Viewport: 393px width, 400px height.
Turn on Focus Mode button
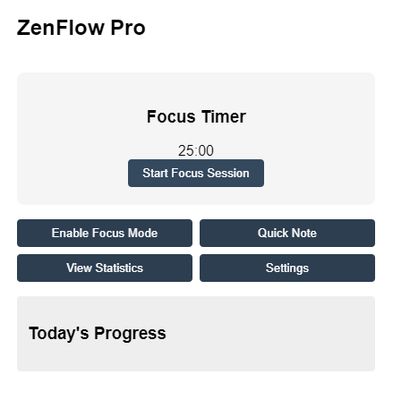click(x=105, y=233)
